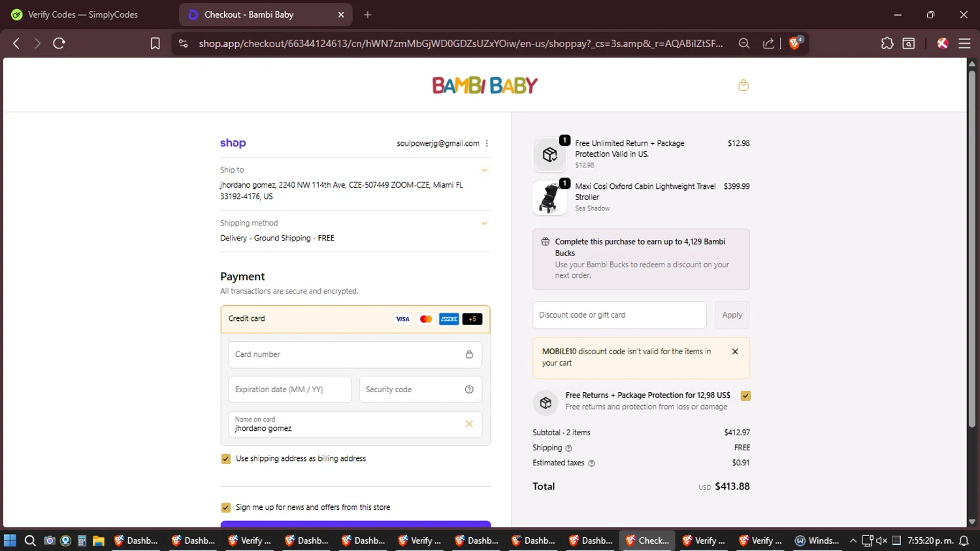Click into the Security code field
The height and width of the screenshot is (551, 980).
click(421, 390)
